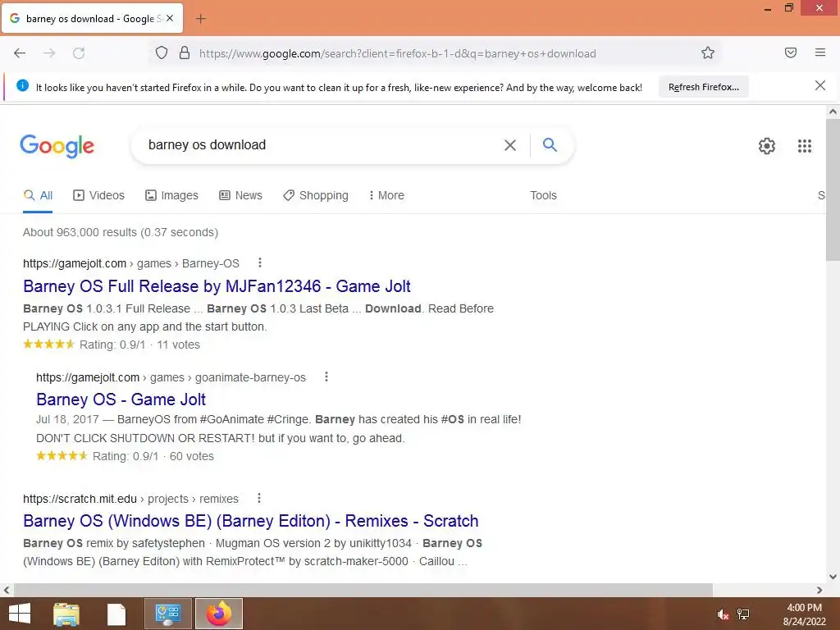Switch to the News tab

(240, 195)
